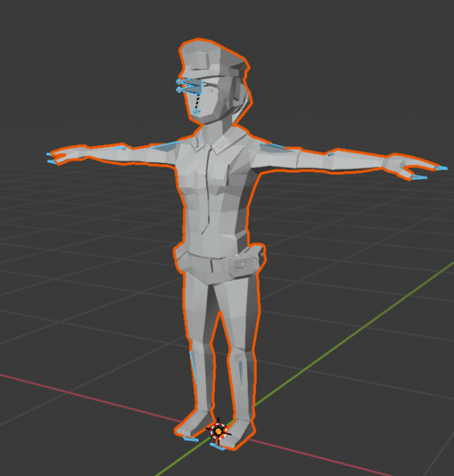Screen dimensions: 454x476
Task: Select the upper eye bone circle handle
Action: (179, 82)
